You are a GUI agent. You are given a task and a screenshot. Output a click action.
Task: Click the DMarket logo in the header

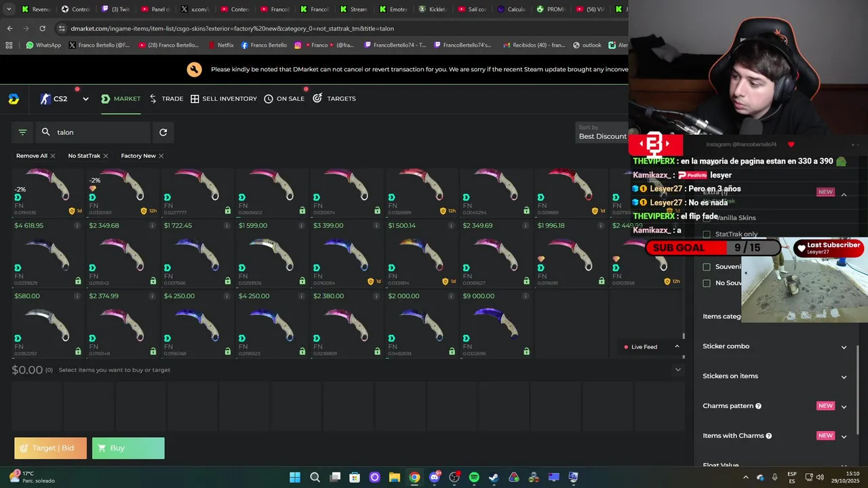14,99
